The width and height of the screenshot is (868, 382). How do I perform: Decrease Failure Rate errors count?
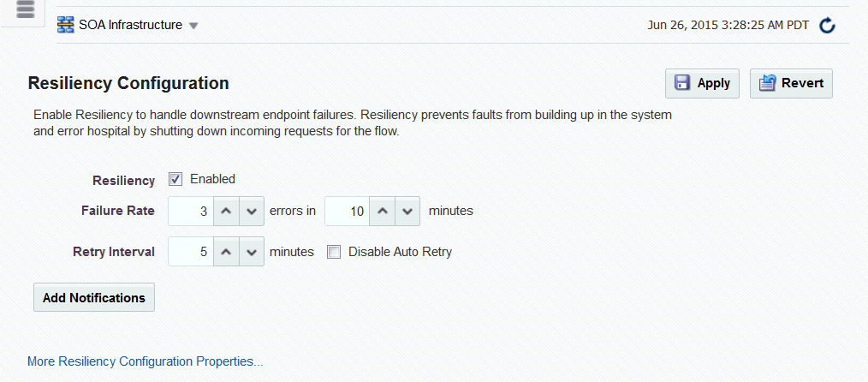252,211
